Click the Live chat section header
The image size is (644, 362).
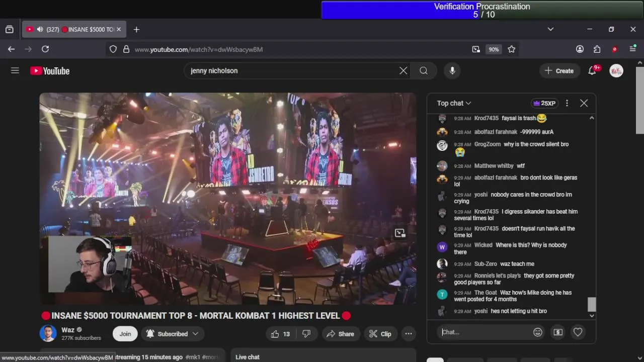click(248, 357)
